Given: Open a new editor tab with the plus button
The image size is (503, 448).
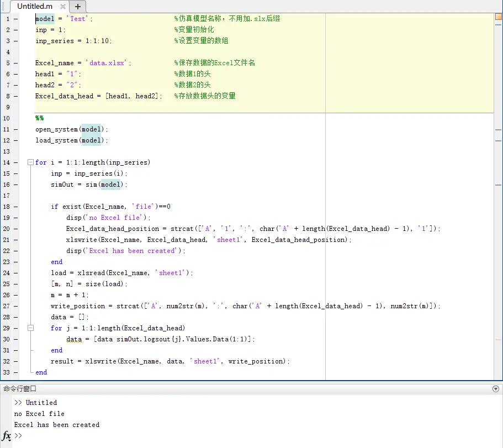Looking at the screenshot, I should click(78, 7).
